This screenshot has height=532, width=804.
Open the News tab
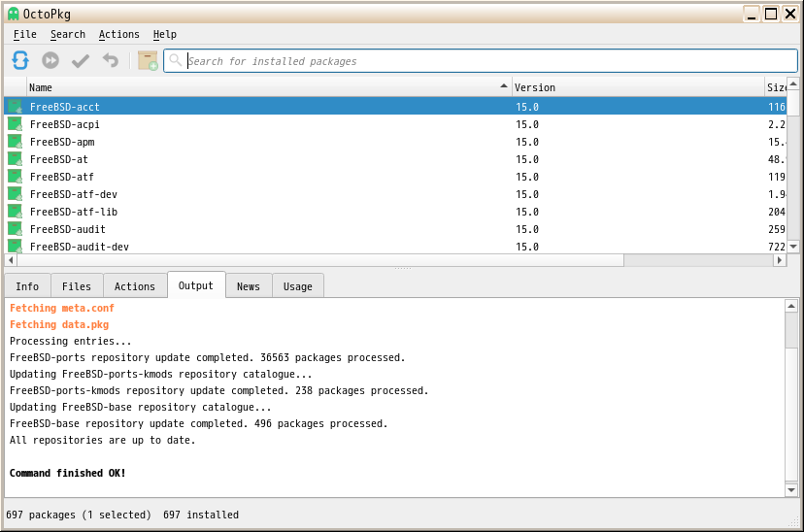[x=249, y=286]
